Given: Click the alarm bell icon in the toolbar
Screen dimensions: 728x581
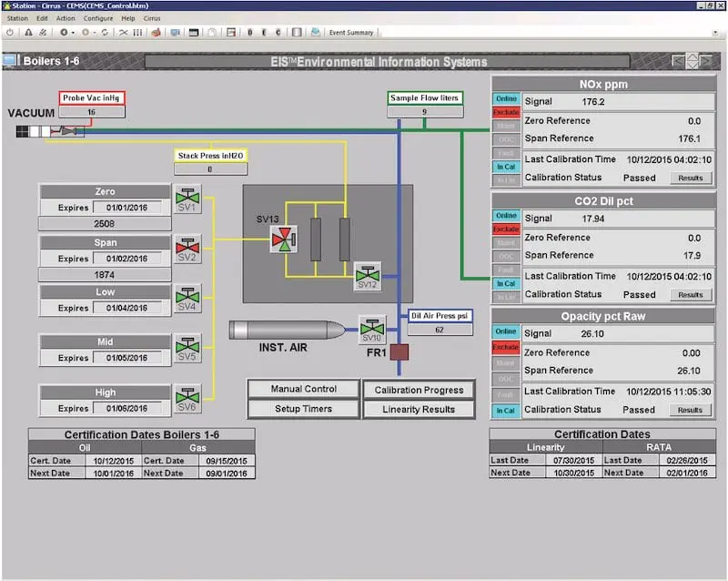Looking at the screenshot, I should point(27,32).
